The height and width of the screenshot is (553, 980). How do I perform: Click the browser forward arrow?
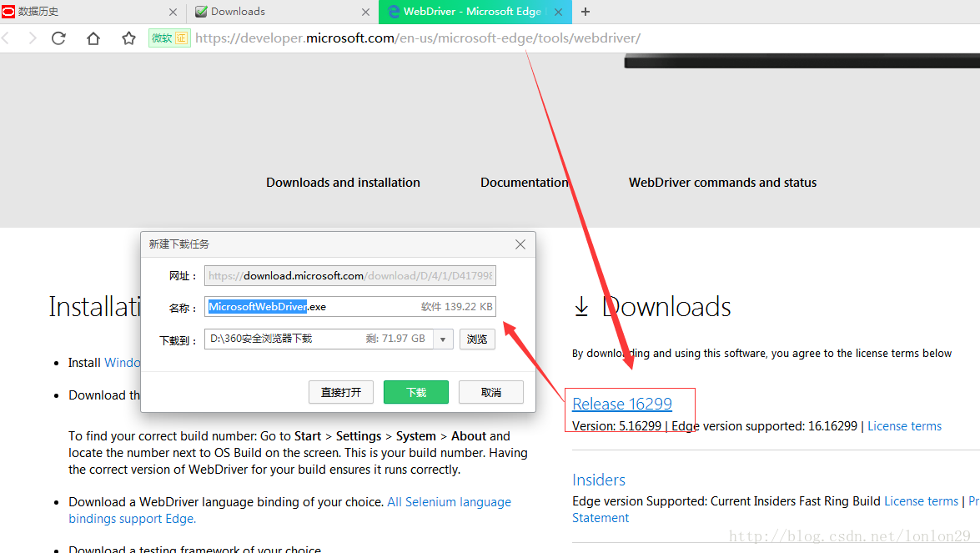click(x=33, y=38)
